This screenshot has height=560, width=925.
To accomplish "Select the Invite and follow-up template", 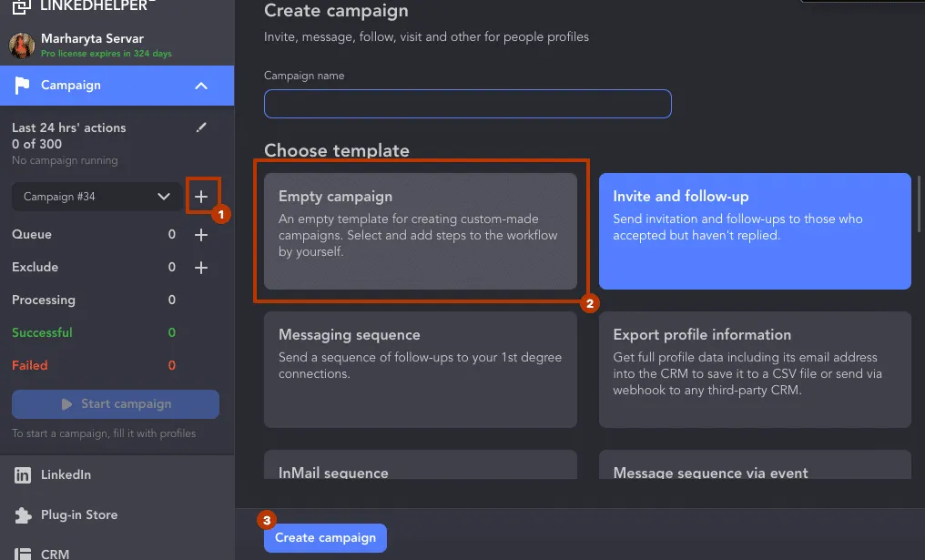I will pyautogui.click(x=755, y=231).
